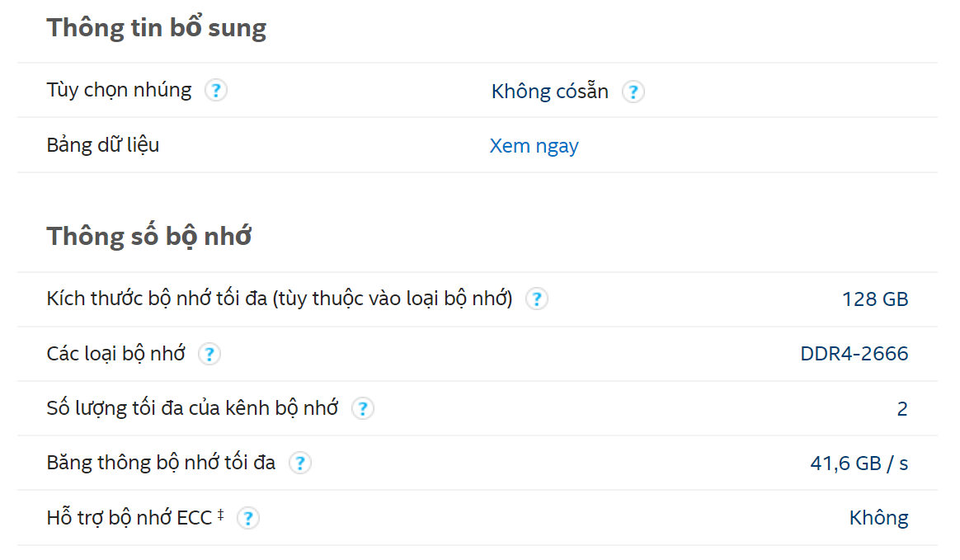Click help icon beside Không có sẵn

[x=633, y=92]
